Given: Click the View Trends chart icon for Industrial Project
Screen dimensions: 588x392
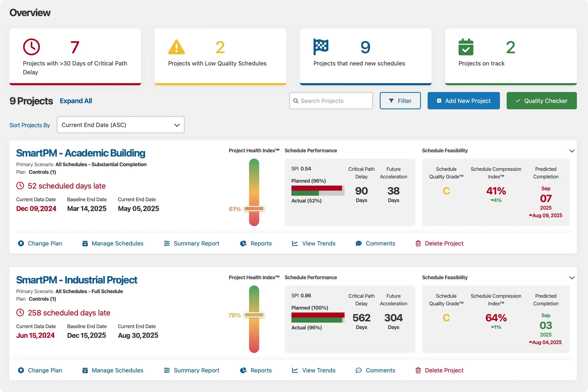Looking at the screenshot, I should [295, 370].
